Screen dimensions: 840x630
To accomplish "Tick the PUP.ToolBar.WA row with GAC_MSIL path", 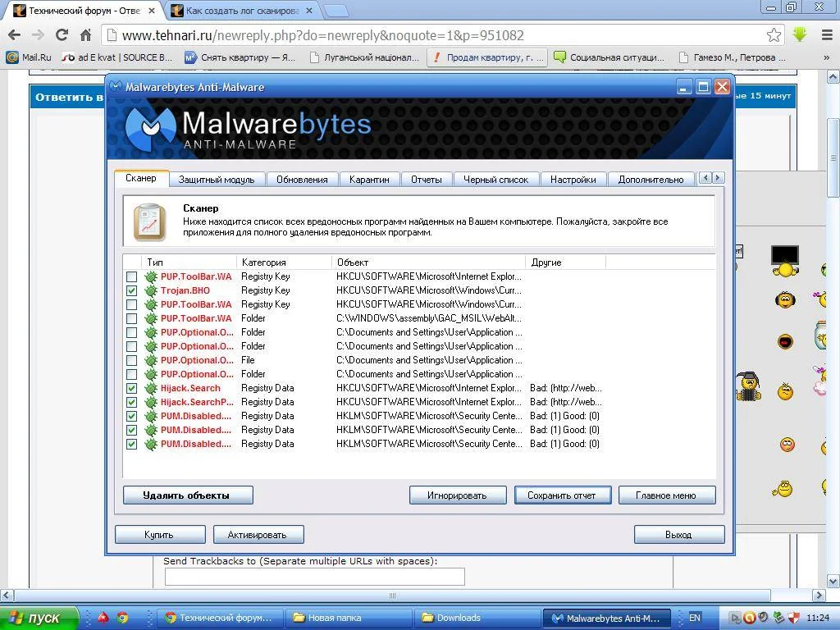I will 131,319.
